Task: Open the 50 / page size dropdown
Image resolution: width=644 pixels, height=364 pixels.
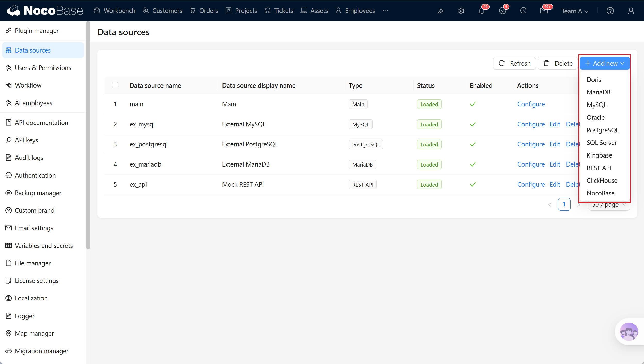Action: click(609, 204)
